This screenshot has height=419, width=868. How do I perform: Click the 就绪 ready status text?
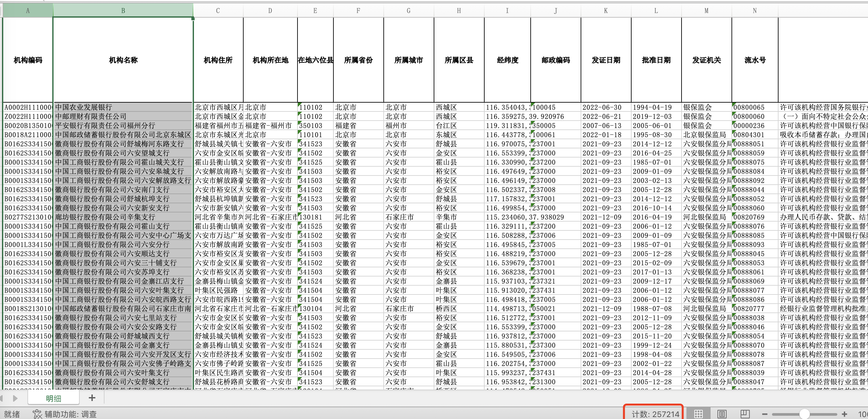(x=12, y=414)
